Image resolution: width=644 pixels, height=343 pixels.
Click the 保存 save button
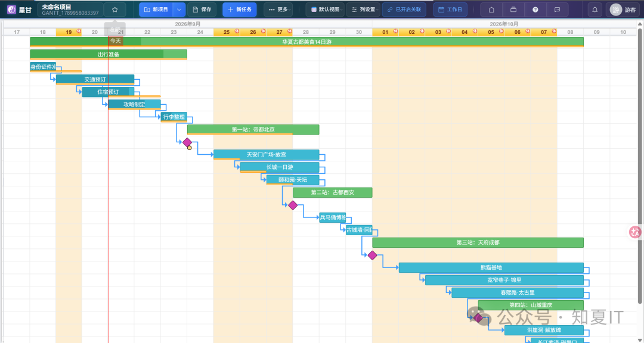click(202, 10)
